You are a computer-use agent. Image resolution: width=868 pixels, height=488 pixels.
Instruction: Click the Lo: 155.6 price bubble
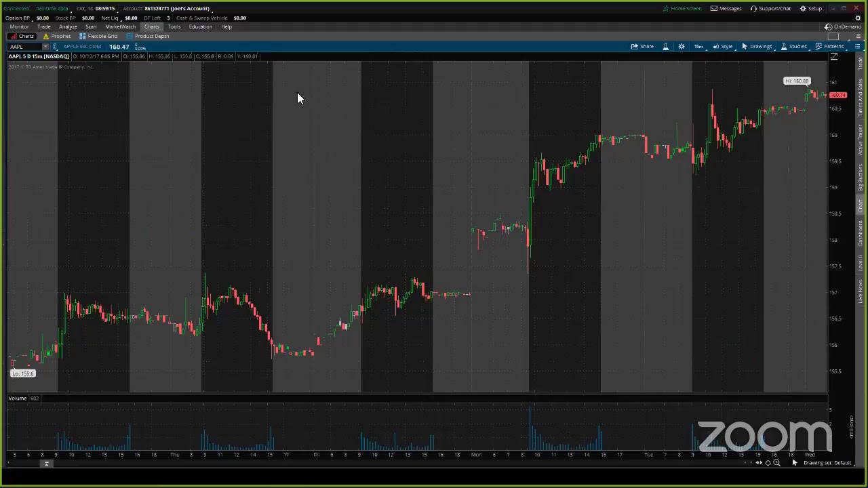(x=22, y=373)
